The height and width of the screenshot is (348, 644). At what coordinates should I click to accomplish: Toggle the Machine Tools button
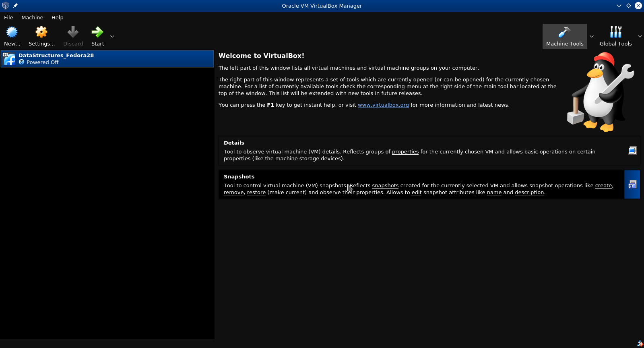pyautogui.click(x=564, y=36)
